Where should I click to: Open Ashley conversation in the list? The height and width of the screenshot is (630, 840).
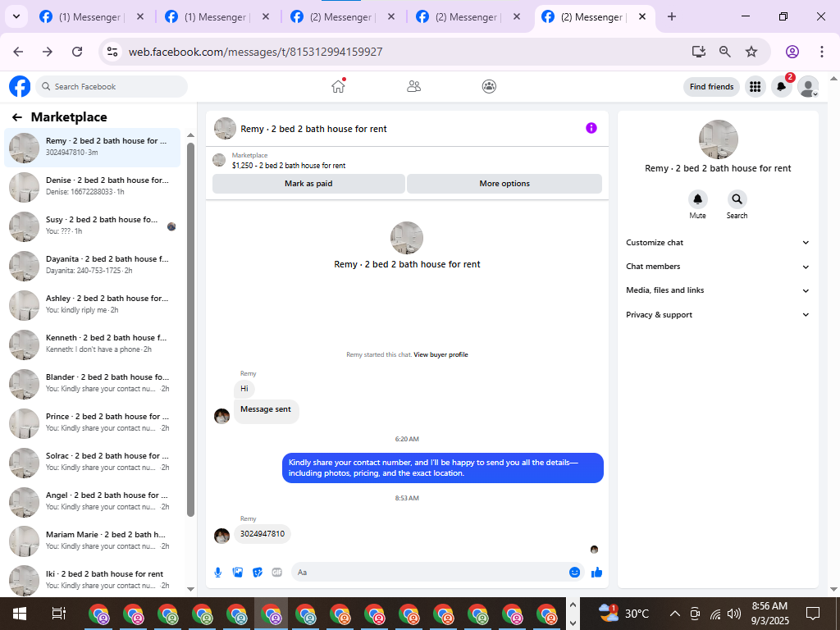pos(92,304)
